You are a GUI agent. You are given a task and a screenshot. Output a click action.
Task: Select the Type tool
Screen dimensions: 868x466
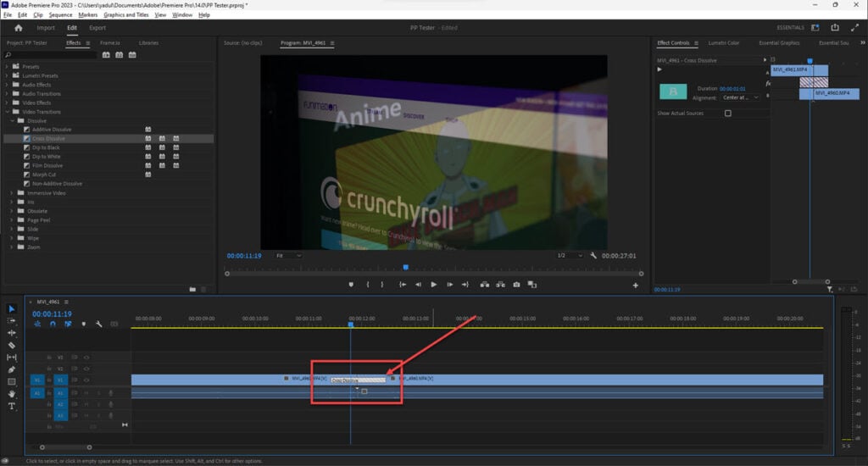coord(12,406)
